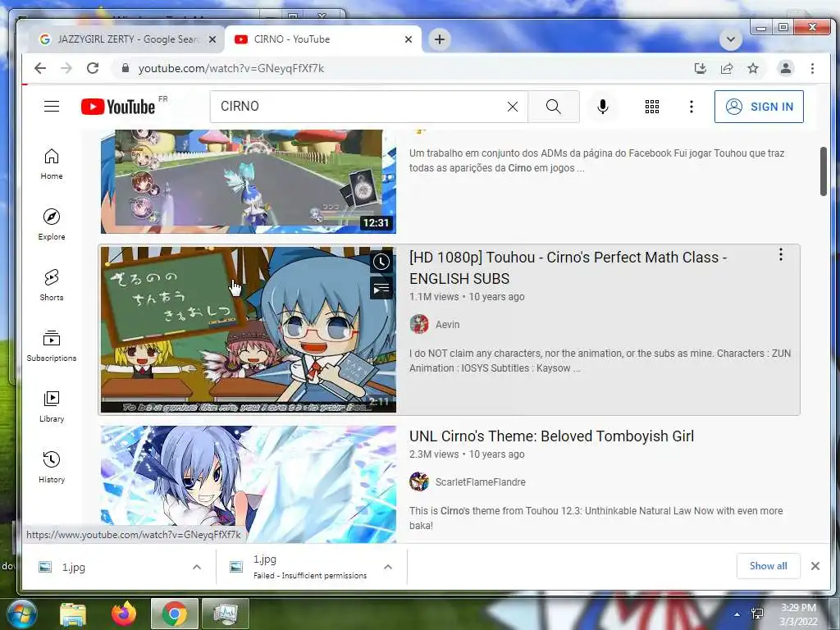Open Aevin channel name link
The width and height of the screenshot is (840, 630).
click(x=447, y=324)
